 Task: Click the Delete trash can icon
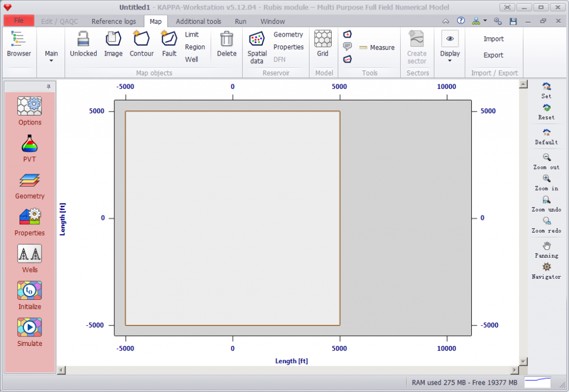[227, 39]
